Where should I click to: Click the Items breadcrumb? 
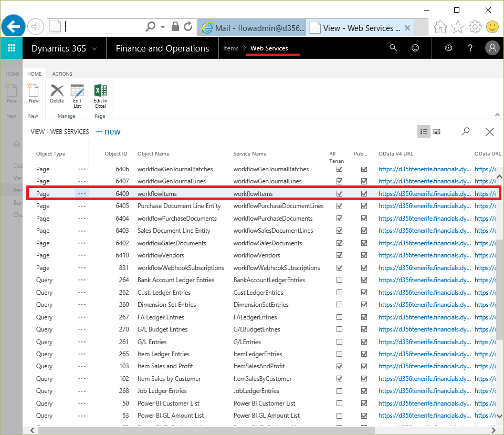[x=231, y=48]
